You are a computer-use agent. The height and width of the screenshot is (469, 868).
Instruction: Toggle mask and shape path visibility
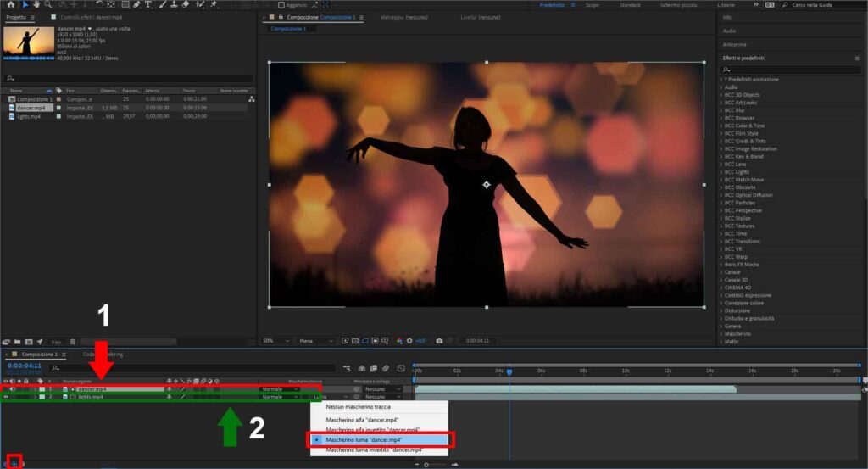pos(364,341)
